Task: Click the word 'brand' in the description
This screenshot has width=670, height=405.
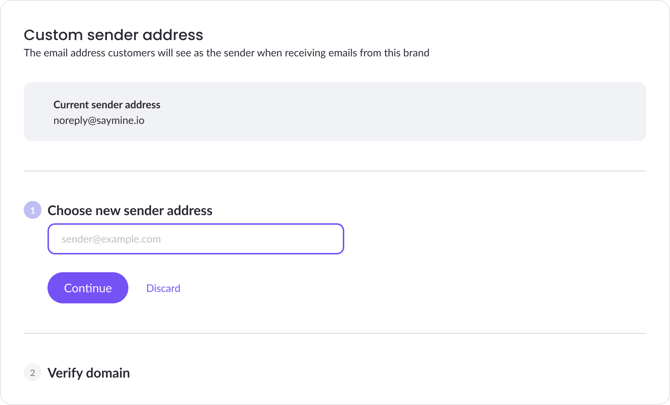Action: pos(415,53)
